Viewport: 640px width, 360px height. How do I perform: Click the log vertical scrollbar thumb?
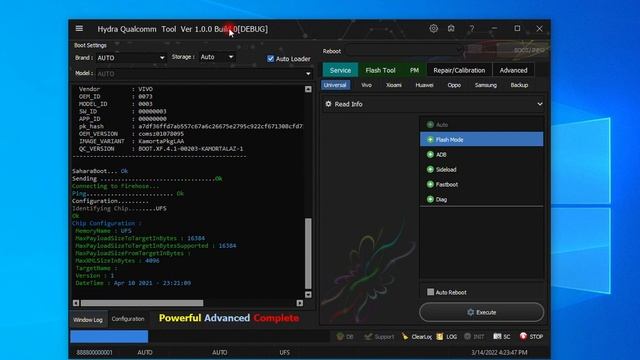click(x=308, y=253)
